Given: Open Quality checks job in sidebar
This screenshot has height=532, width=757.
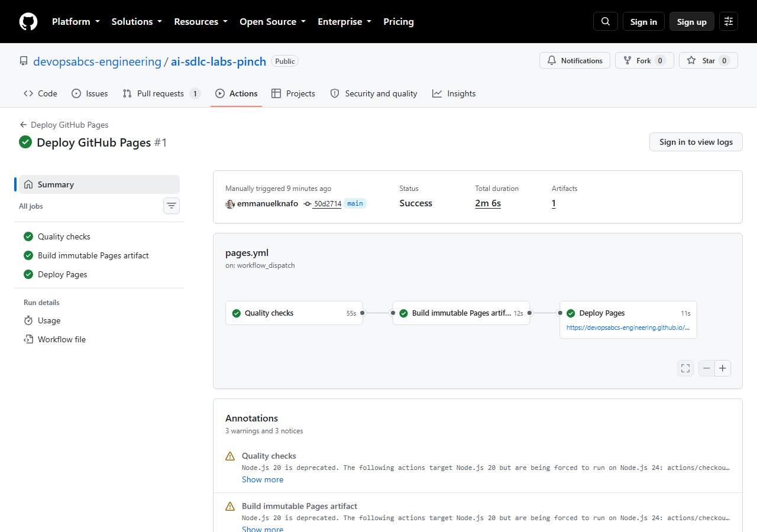Looking at the screenshot, I should point(99,236).
